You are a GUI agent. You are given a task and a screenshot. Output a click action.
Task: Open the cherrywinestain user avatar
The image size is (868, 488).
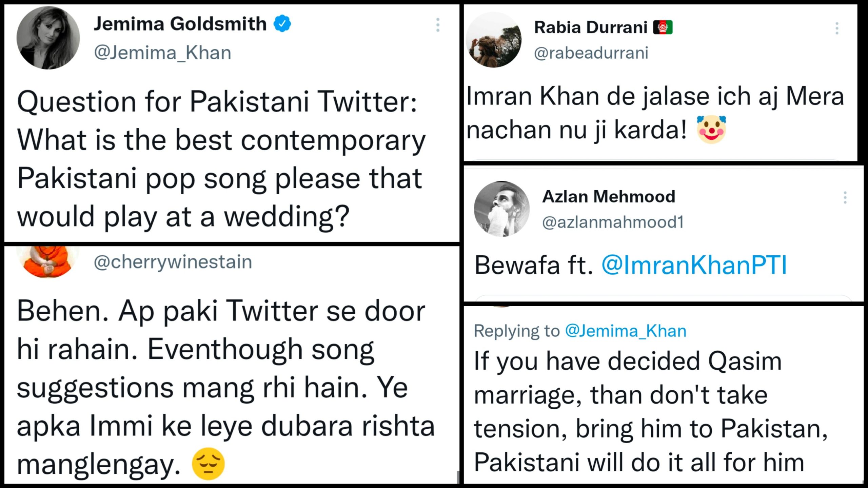coord(47,261)
